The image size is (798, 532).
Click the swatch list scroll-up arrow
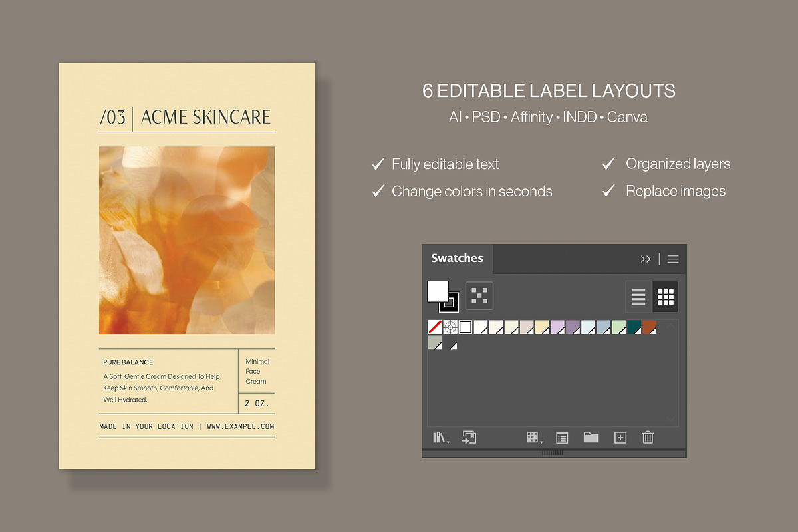click(670, 326)
